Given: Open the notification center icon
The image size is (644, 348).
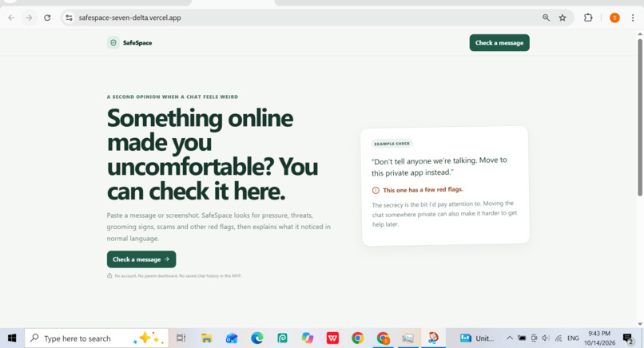Looking at the screenshot, I should pyautogui.click(x=628, y=338).
